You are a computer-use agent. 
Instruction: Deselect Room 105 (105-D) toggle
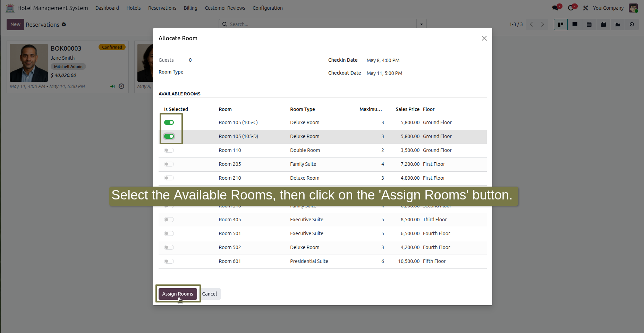pos(169,136)
